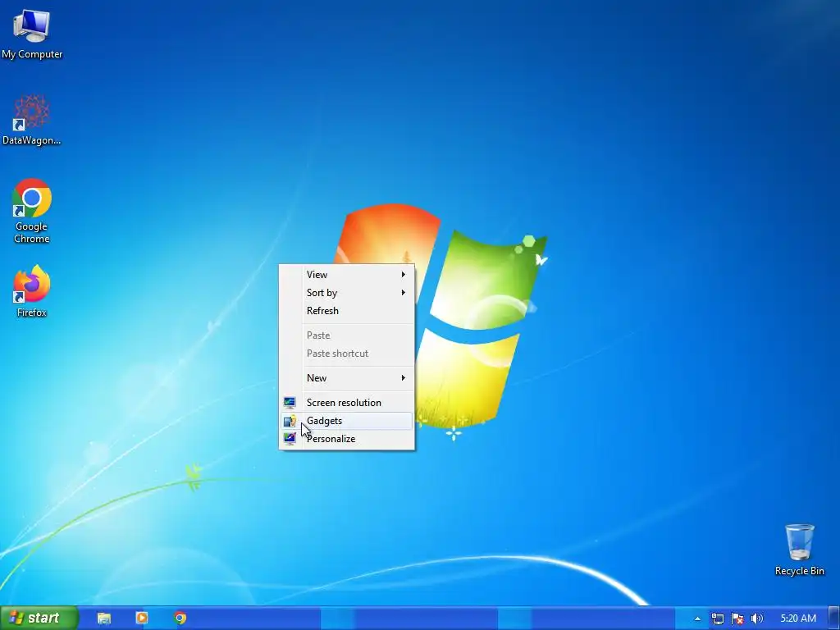Click the Screen resolution monitor icon

coord(290,402)
